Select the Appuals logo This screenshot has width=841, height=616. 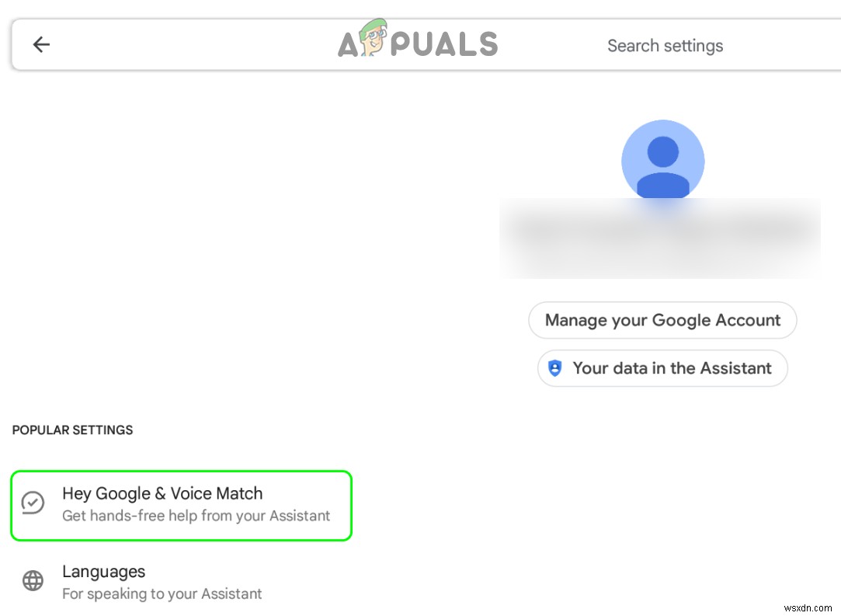(x=418, y=43)
